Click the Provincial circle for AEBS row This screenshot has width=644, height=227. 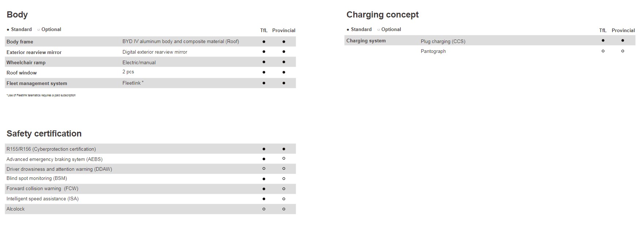[284, 158]
